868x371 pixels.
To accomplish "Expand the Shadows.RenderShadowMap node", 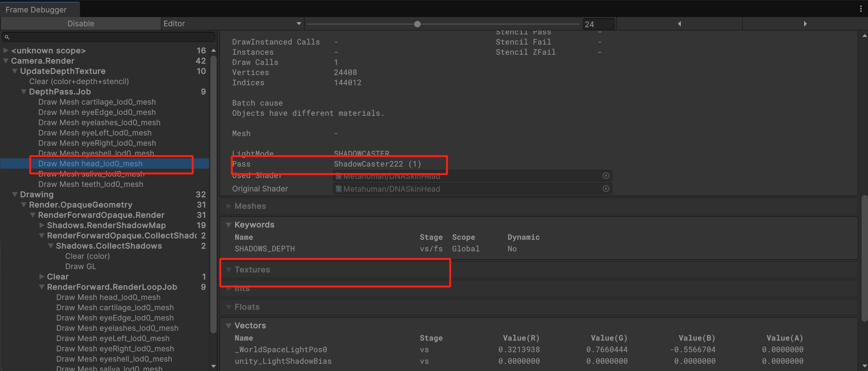I will (42, 225).
